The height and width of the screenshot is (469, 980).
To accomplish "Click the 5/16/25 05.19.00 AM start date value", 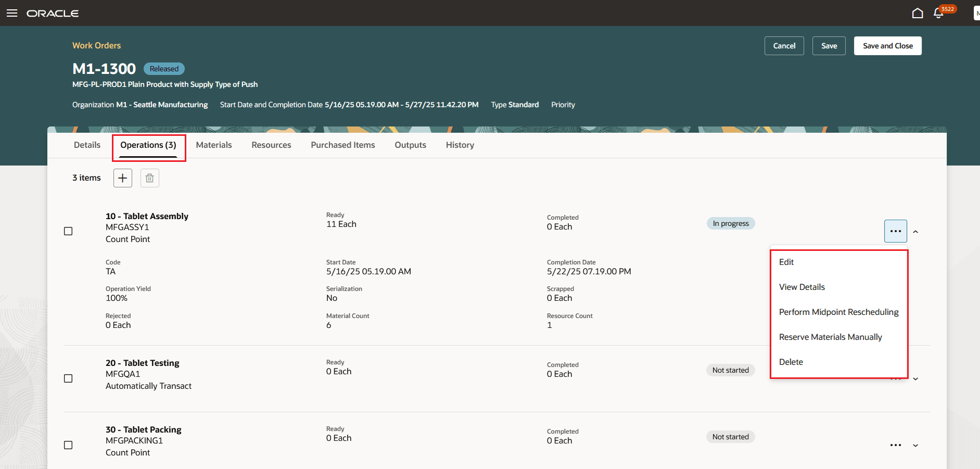I will coord(368,272).
